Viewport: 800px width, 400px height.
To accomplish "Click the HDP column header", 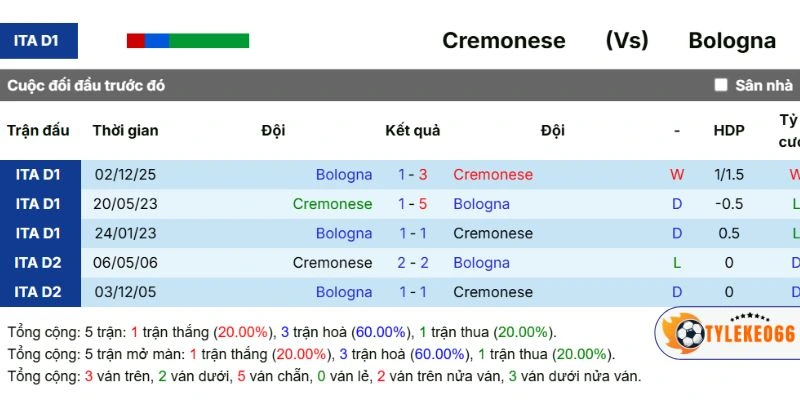I will click(729, 130).
